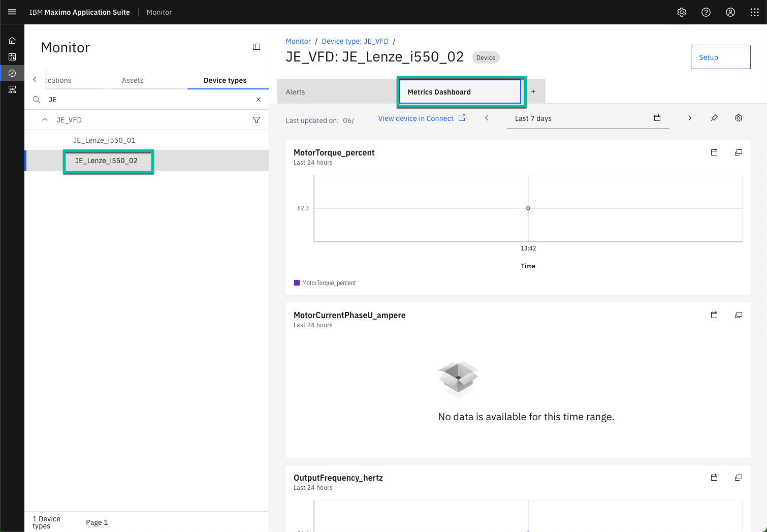767x532 pixels.
Task: Click the Setup button
Action: [x=720, y=57]
